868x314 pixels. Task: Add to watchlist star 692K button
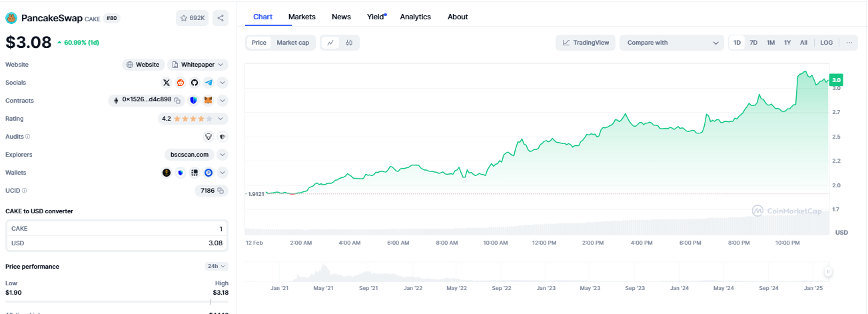pos(193,19)
